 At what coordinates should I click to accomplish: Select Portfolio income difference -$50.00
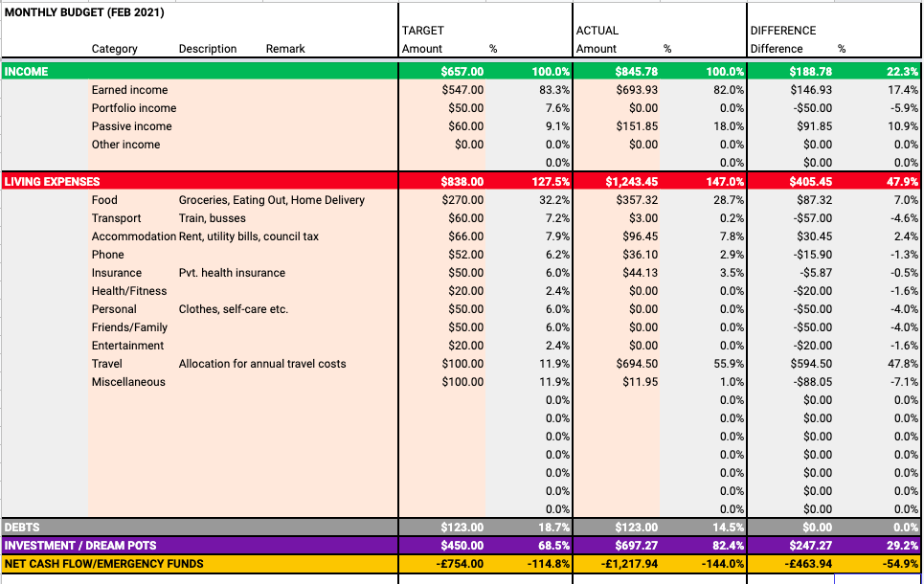tap(812, 108)
